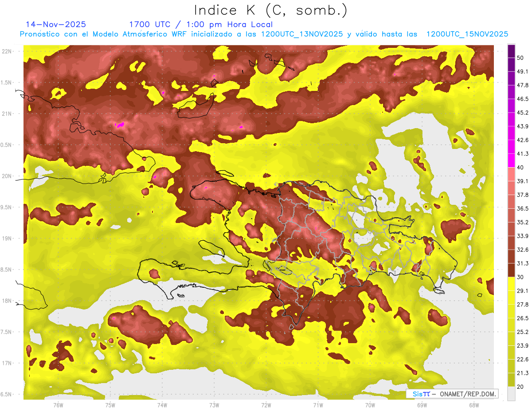
Task: Click the 70W longitude label
Action: tap(370, 405)
